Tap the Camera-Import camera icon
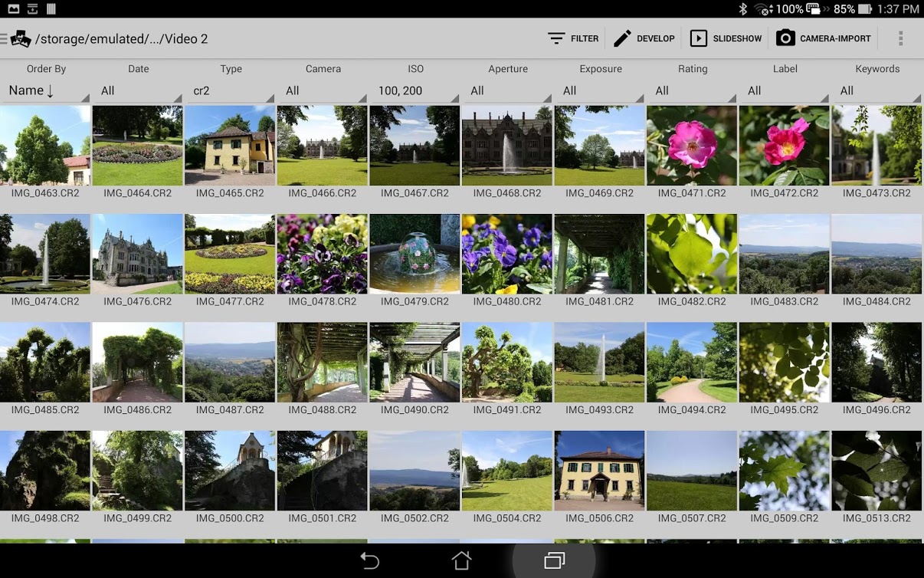This screenshot has width=924, height=578. click(785, 38)
